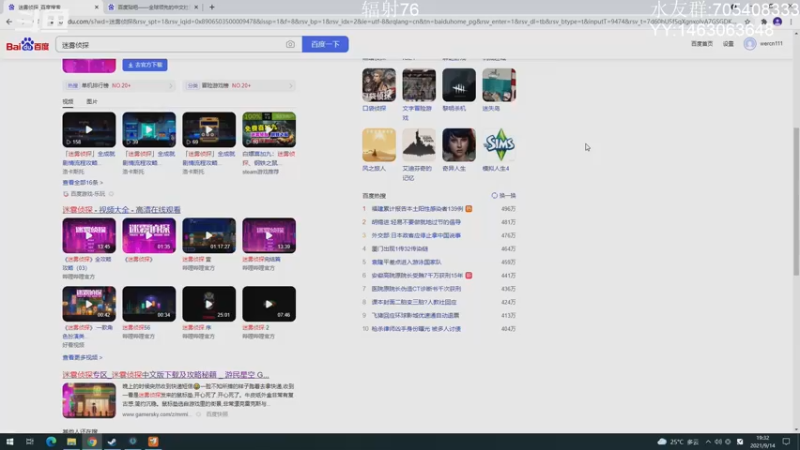Play the video with duration 00:34

[149, 304]
